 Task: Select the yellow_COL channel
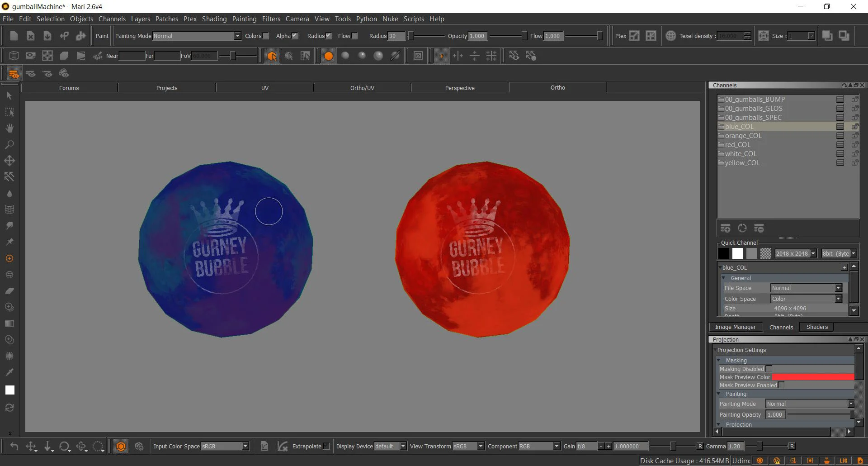742,163
